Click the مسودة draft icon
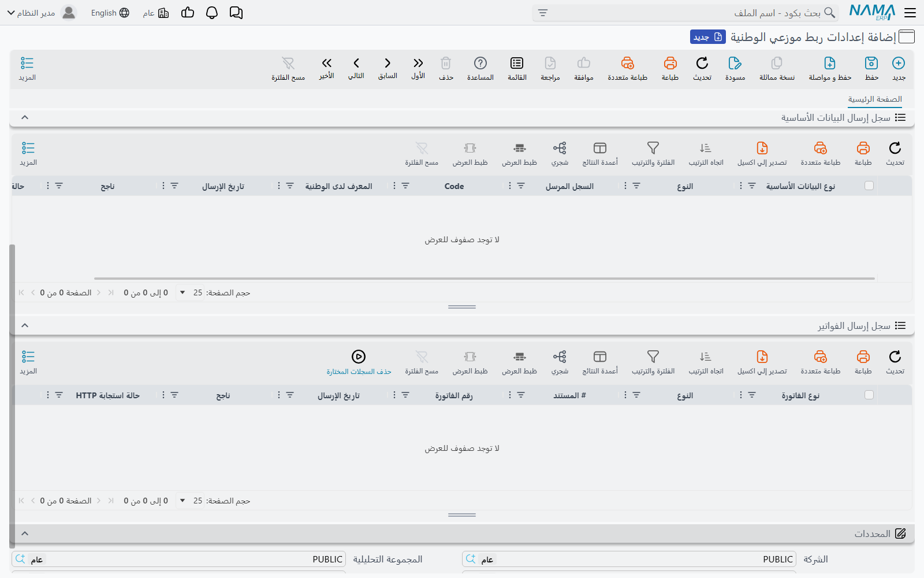Image resolution: width=924 pixels, height=578 pixels. click(735, 63)
